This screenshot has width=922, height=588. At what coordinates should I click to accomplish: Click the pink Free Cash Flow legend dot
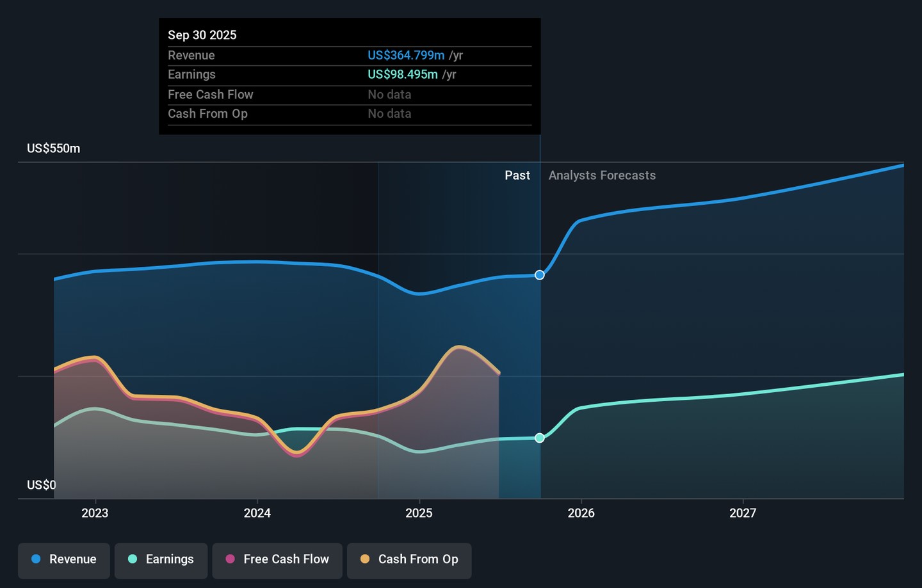click(230, 559)
